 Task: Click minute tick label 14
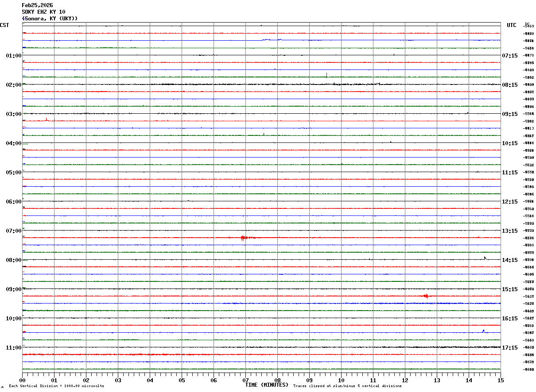click(x=469, y=380)
